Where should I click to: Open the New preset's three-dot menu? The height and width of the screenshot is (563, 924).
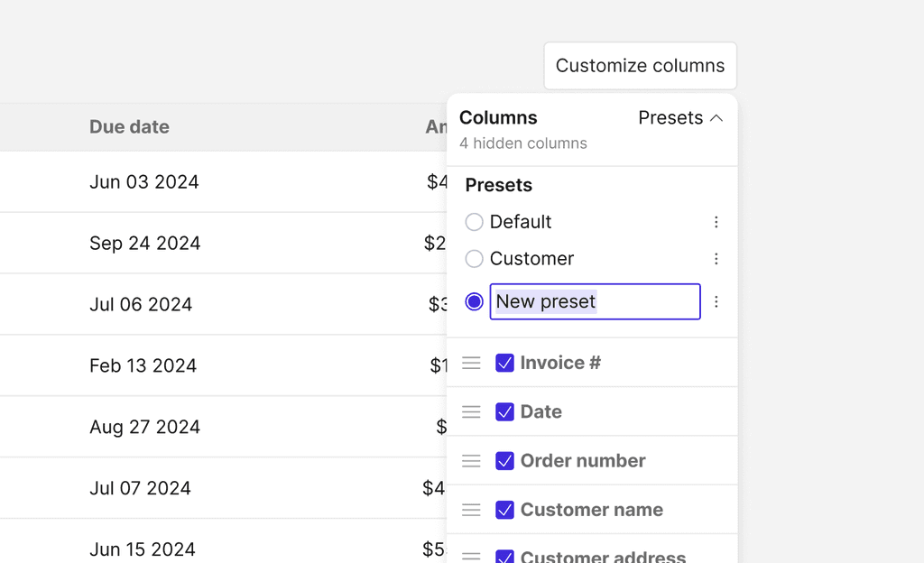click(x=716, y=301)
